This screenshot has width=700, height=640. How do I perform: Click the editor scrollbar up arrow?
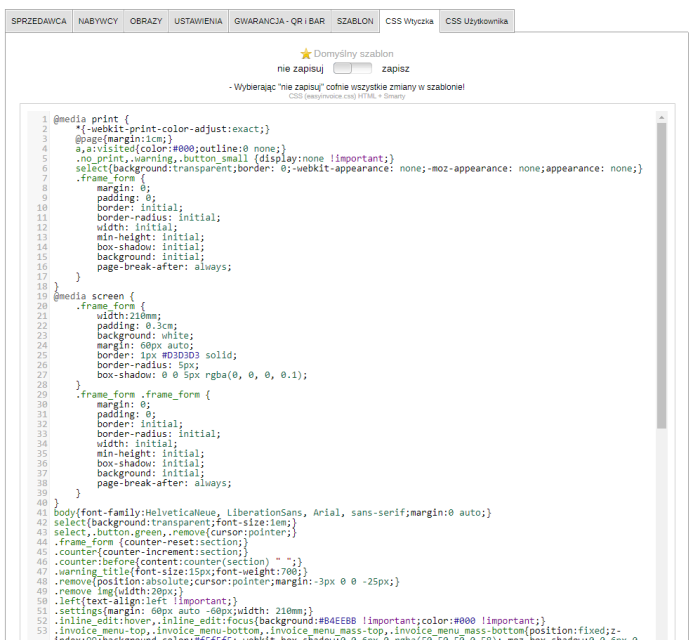pos(661,118)
